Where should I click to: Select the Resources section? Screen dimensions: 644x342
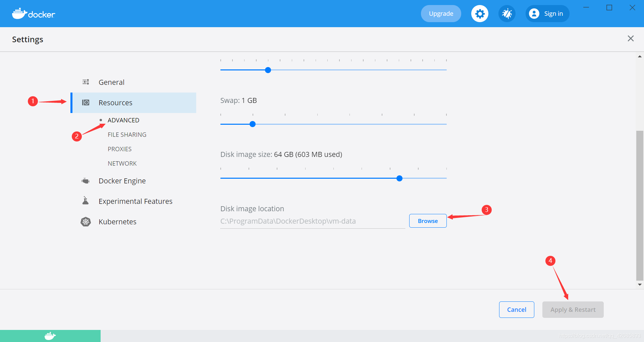(x=133, y=103)
